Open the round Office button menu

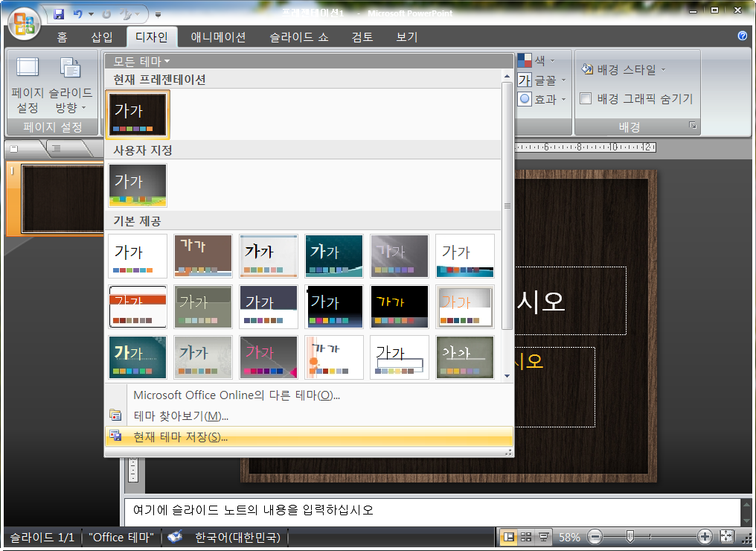[x=25, y=23]
